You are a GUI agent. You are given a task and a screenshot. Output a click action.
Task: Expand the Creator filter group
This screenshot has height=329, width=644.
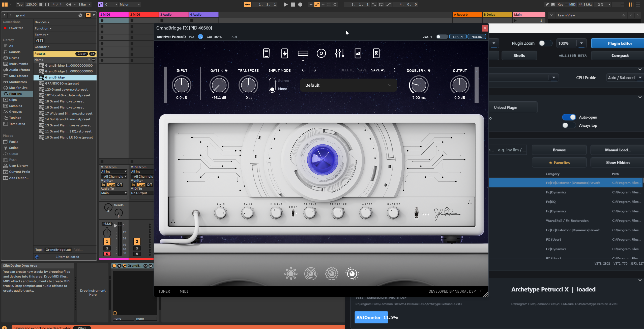(42, 47)
